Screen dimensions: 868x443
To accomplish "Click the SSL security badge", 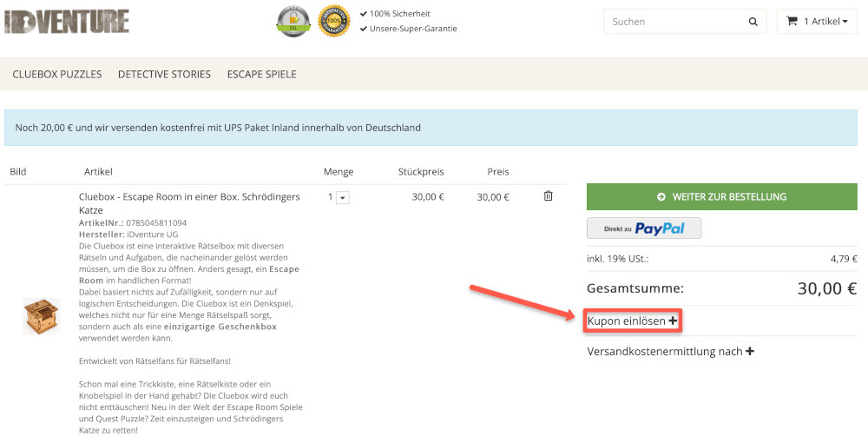I will coord(293,22).
